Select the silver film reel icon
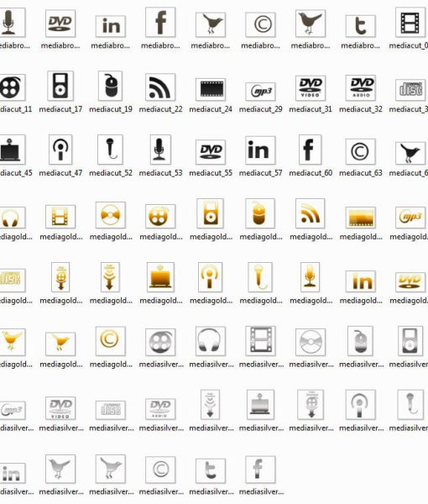 [x=160, y=342]
